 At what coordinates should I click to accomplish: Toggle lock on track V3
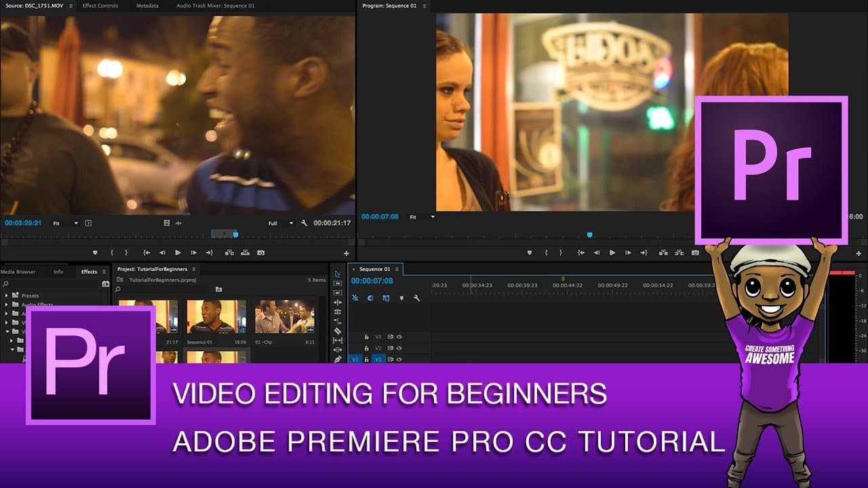pos(367,336)
